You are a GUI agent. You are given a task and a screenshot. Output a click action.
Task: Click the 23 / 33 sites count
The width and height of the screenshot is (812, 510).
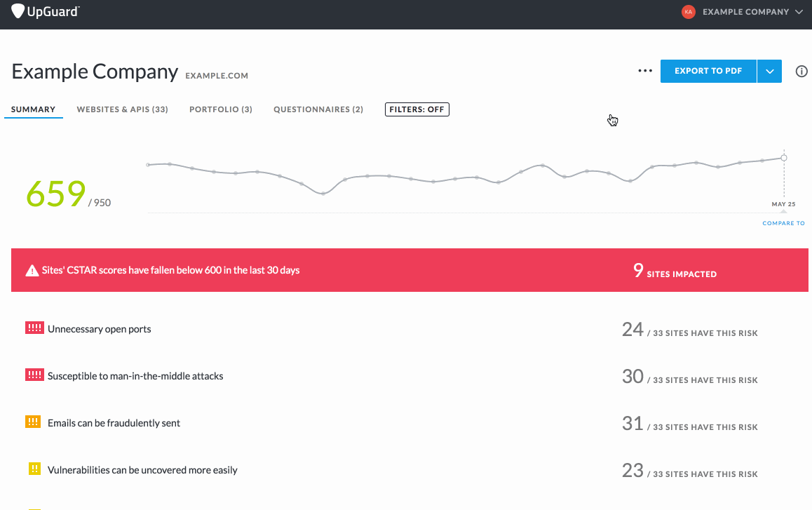pyautogui.click(x=689, y=471)
